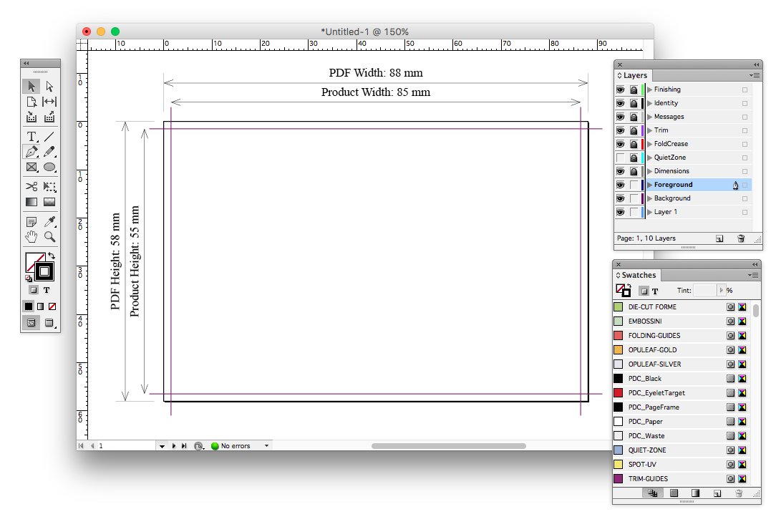This screenshot has width=771, height=532.
Task: Select the Hand tool
Action: 31,236
